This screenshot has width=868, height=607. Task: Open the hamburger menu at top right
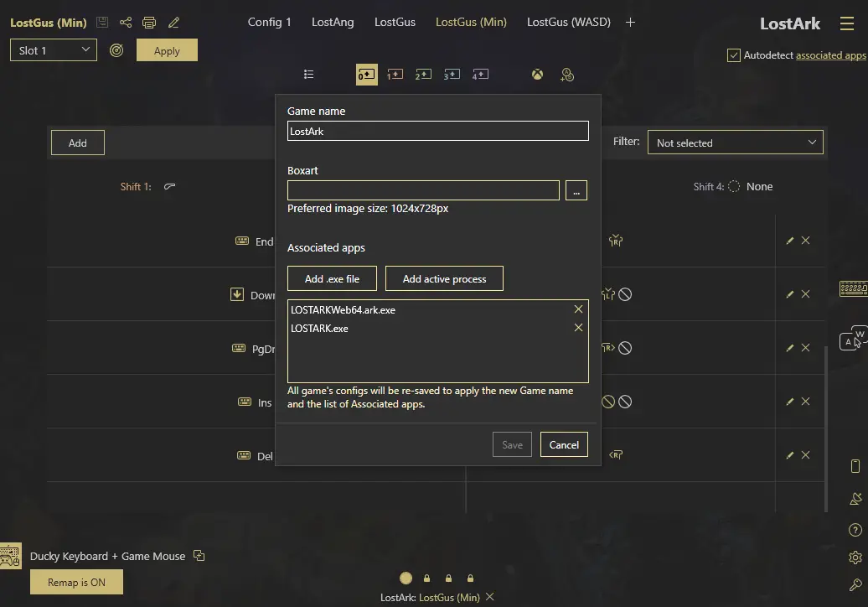point(846,23)
